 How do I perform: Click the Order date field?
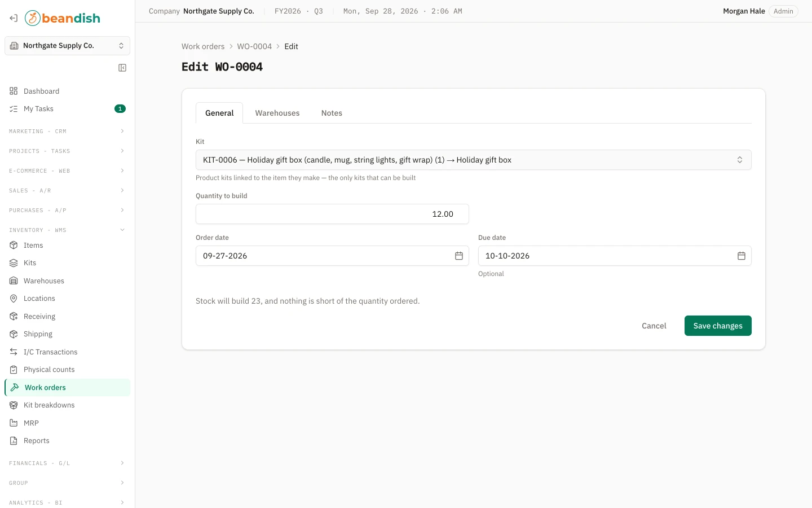[332, 256]
